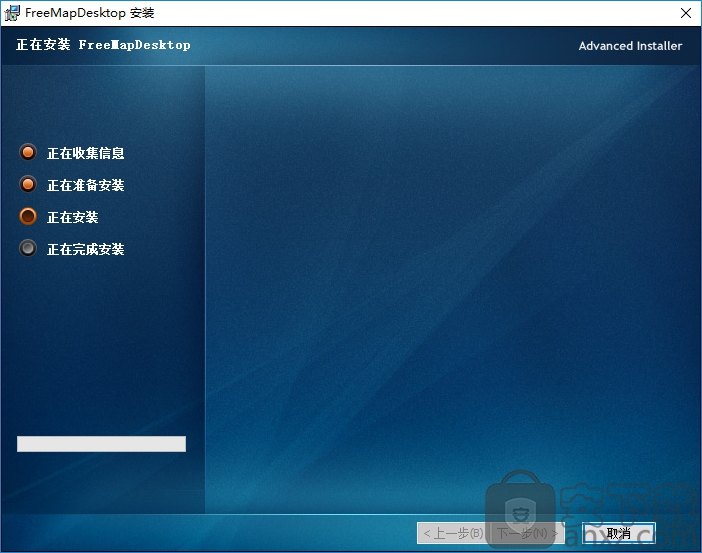Viewport: 702px width, 553px height.
Task: Click the Cancel (取消) button
Action: click(x=619, y=533)
